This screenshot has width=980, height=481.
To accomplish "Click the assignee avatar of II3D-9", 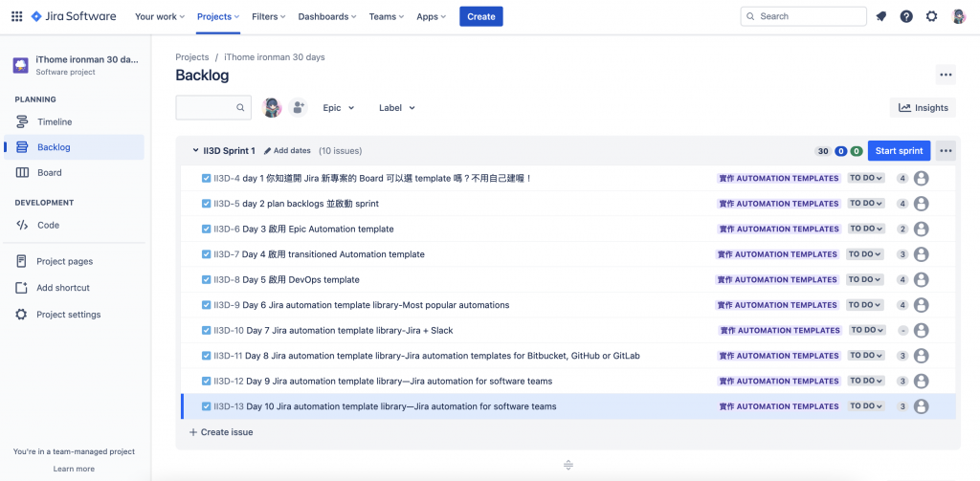I will (x=921, y=305).
